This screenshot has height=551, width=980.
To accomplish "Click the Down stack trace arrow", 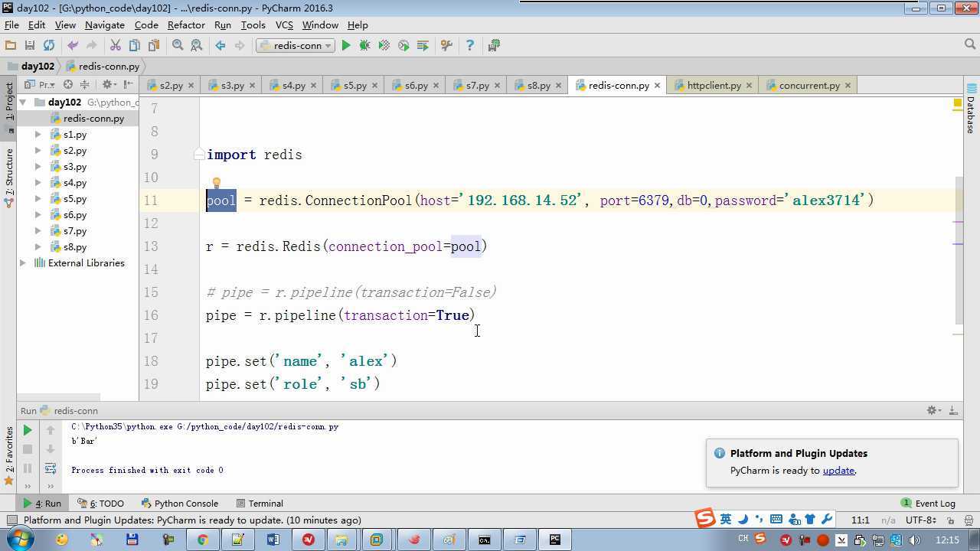I will pyautogui.click(x=51, y=450).
